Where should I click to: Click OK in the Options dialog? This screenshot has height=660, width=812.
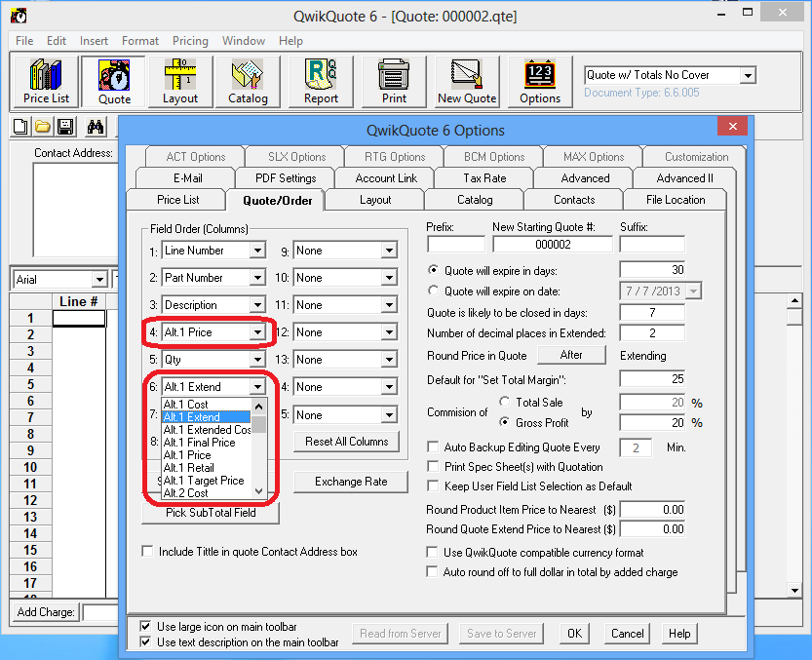click(574, 634)
